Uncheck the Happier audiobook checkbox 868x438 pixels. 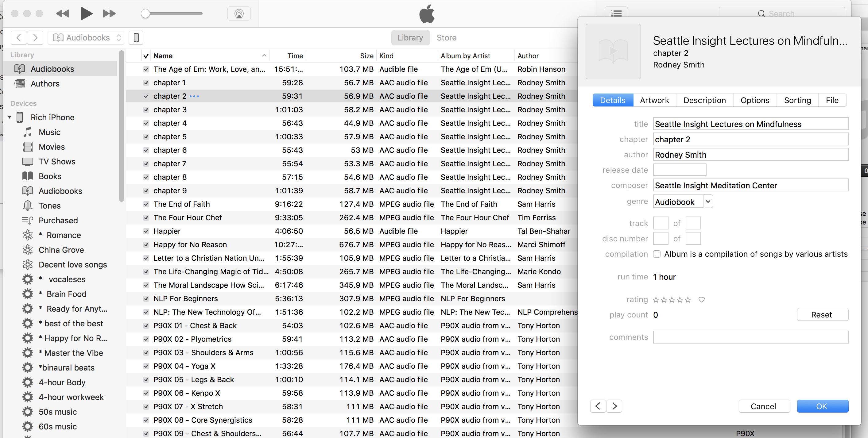coord(146,231)
